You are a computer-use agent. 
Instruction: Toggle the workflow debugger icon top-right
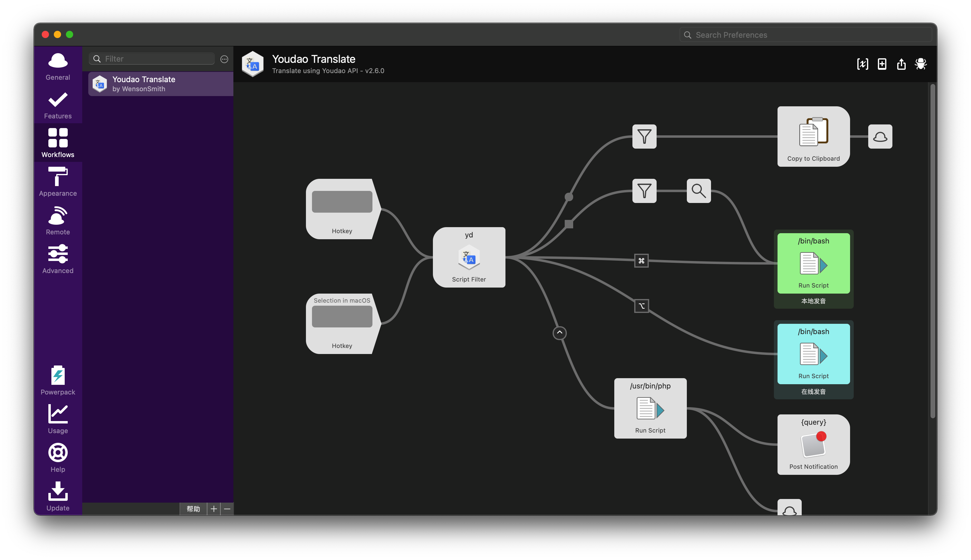pos(921,64)
